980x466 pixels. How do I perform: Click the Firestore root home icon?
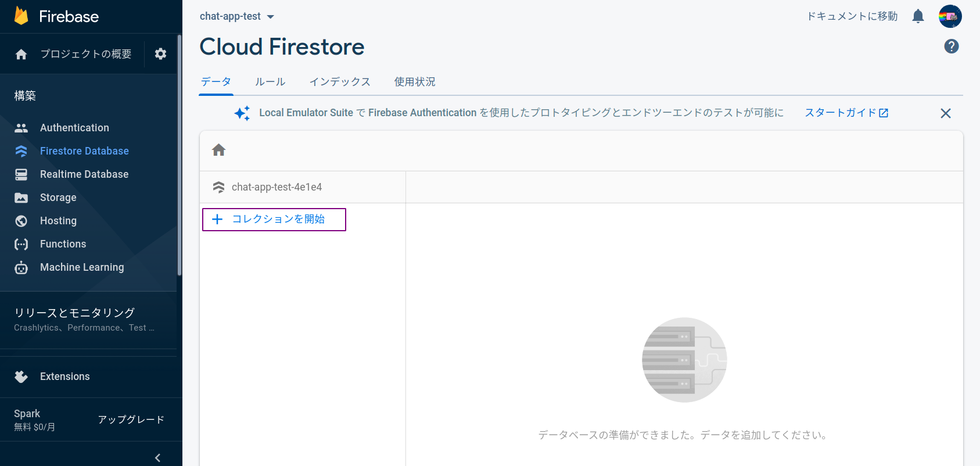219,150
